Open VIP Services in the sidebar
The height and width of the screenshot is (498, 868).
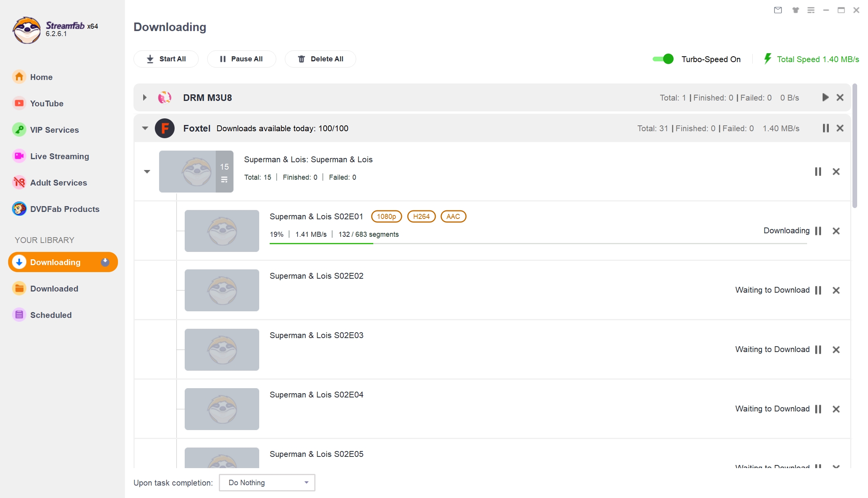coord(54,130)
